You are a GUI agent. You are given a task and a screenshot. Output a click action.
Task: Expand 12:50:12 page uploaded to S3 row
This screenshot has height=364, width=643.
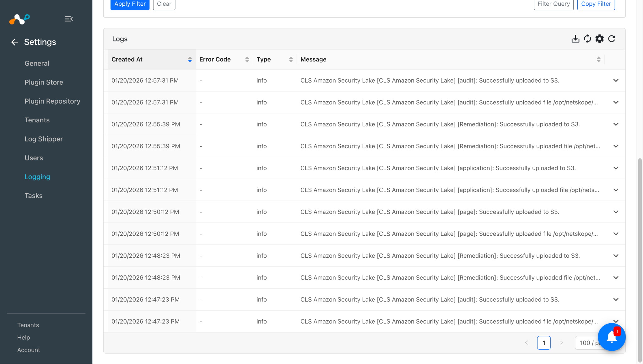pos(616,212)
